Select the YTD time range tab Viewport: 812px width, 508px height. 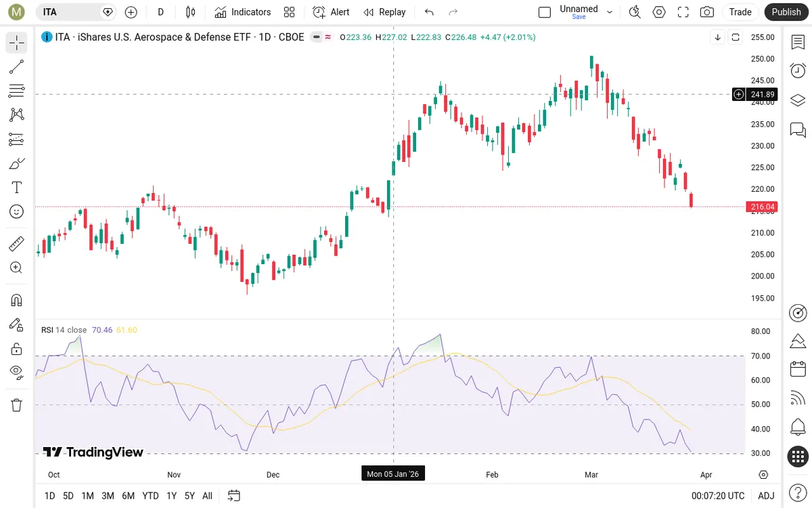(x=151, y=496)
